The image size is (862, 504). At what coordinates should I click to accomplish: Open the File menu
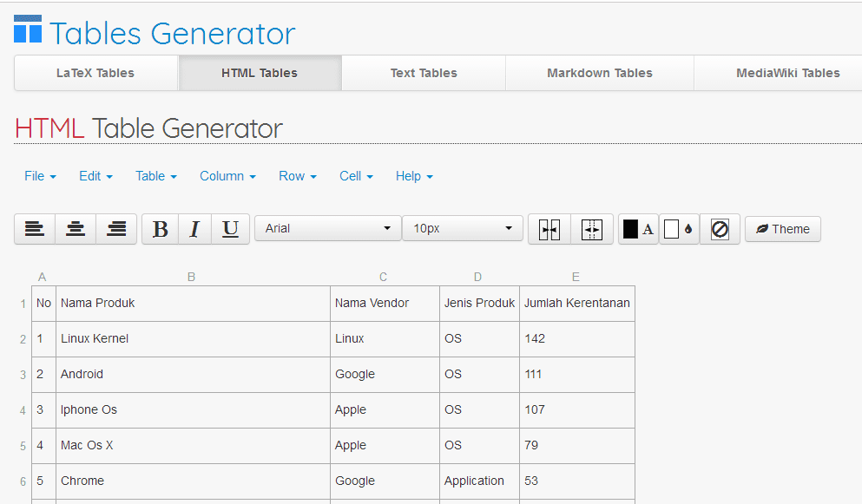[x=40, y=176]
